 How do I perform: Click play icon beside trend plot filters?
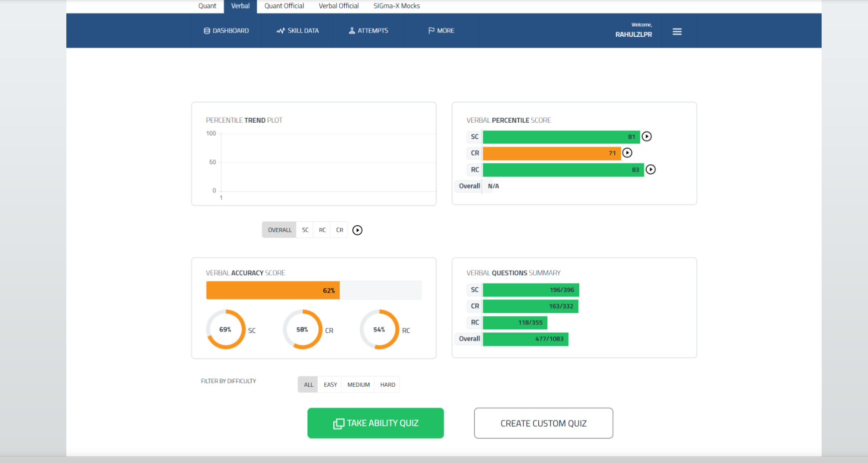pos(357,230)
